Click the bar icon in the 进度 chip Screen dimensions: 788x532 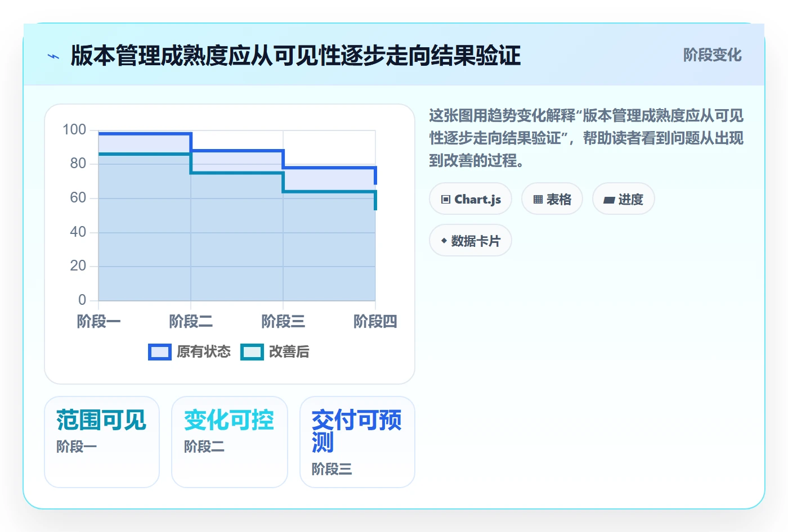(609, 200)
